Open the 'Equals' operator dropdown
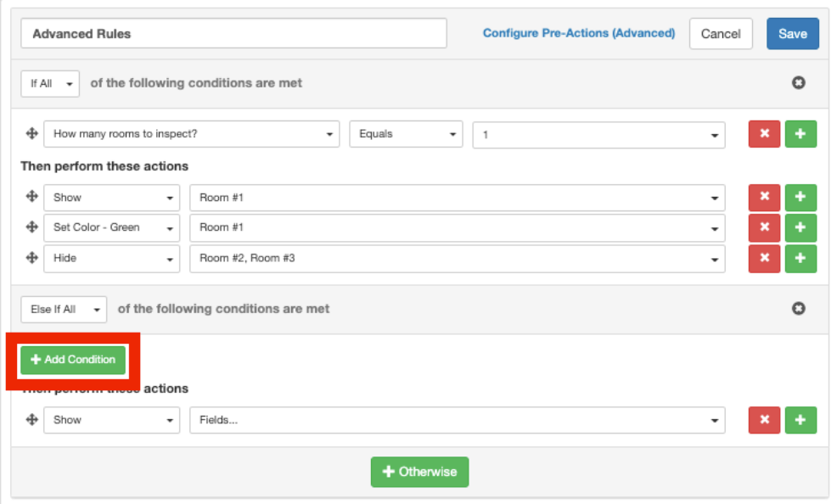The width and height of the screenshot is (837, 504). click(x=406, y=134)
